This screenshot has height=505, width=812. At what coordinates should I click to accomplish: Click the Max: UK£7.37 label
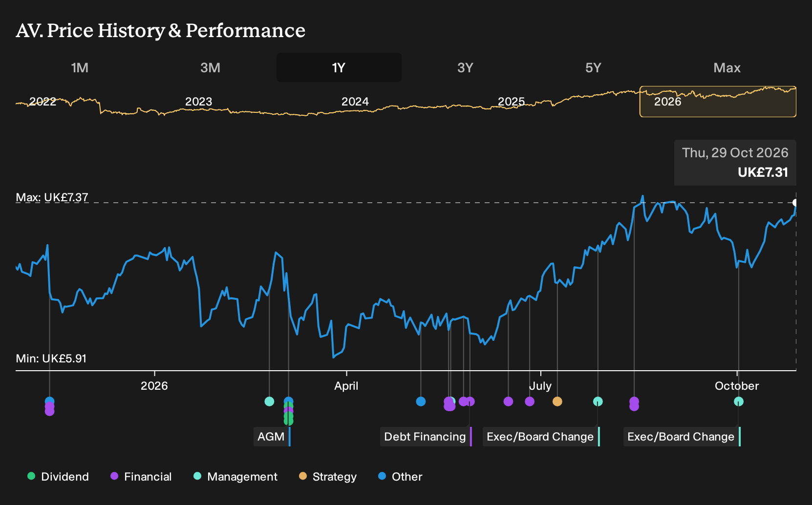(x=52, y=197)
